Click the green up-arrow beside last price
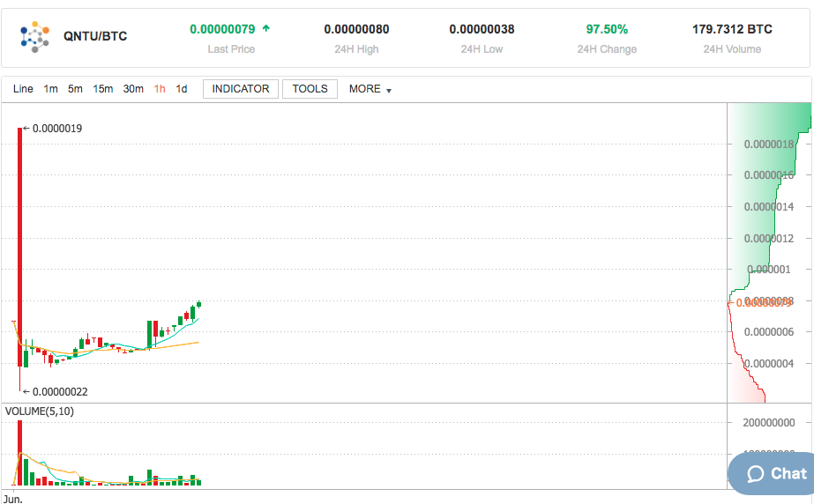Image resolution: width=814 pixels, height=504 pixels. click(266, 28)
